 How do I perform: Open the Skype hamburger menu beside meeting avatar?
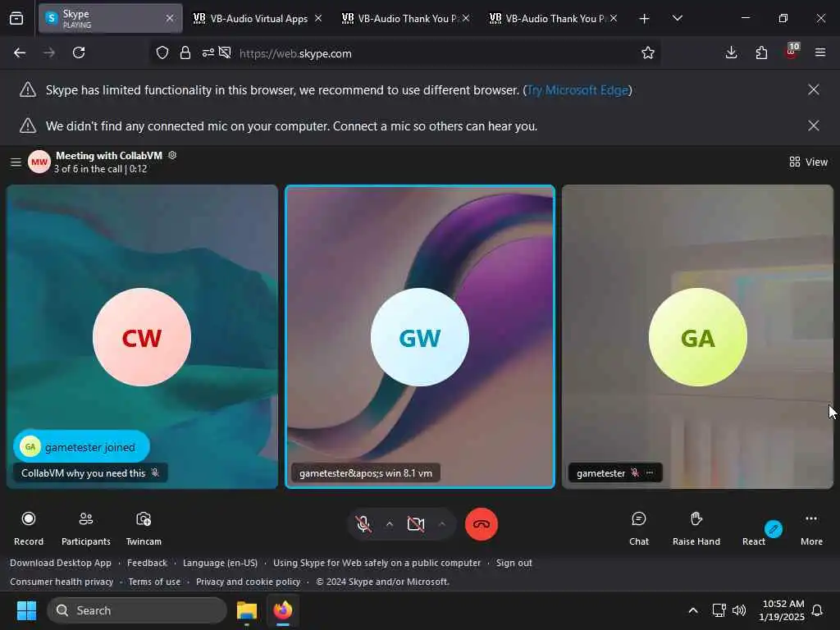(16, 162)
